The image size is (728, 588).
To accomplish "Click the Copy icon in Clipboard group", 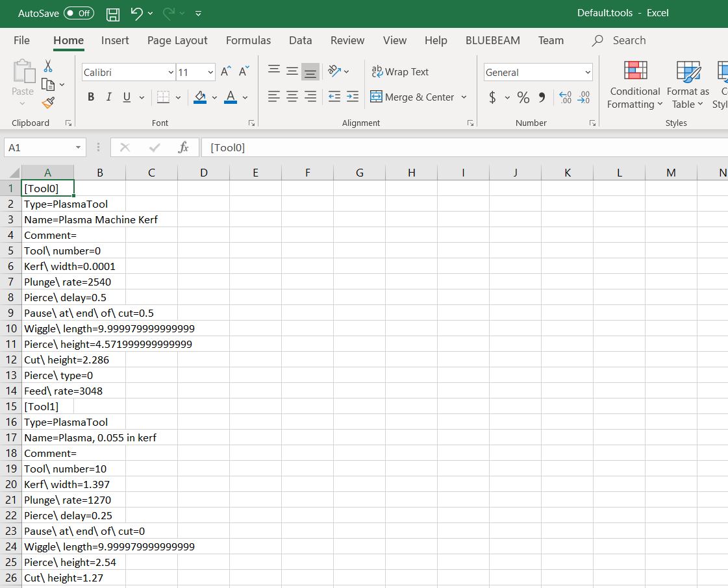I will pyautogui.click(x=48, y=84).
